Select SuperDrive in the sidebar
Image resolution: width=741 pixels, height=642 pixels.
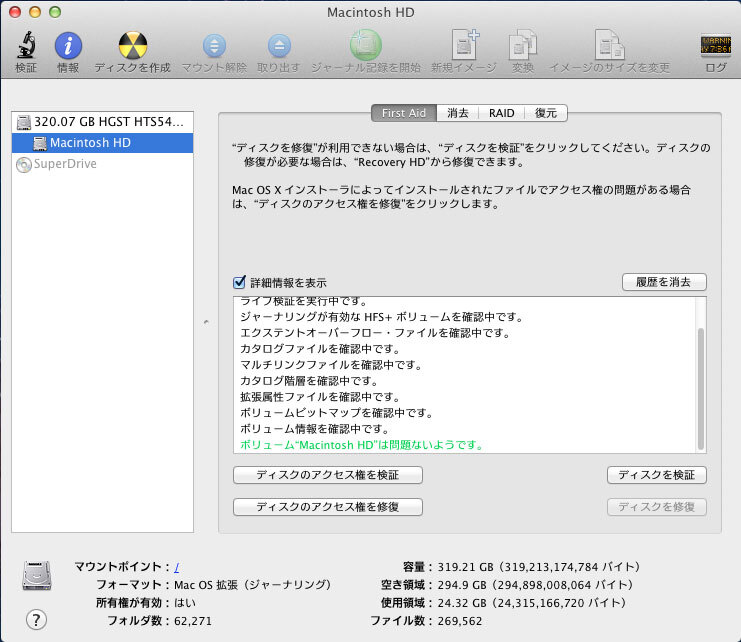(103, 164)
